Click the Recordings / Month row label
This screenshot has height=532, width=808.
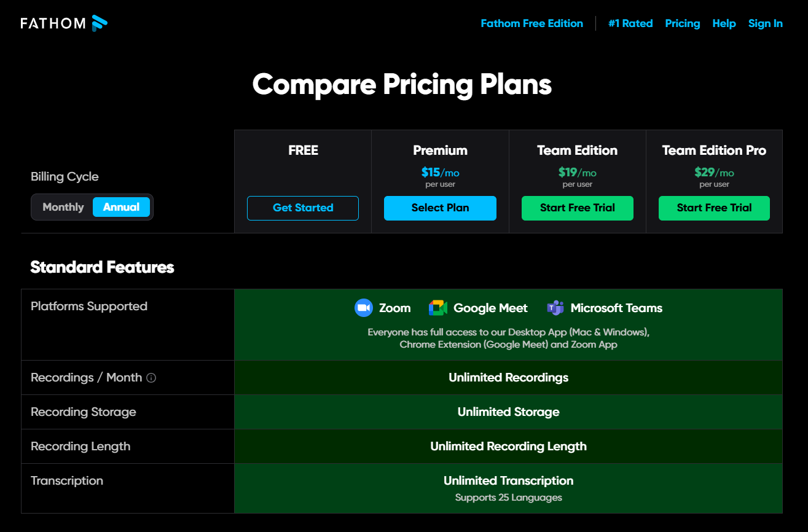86,377
